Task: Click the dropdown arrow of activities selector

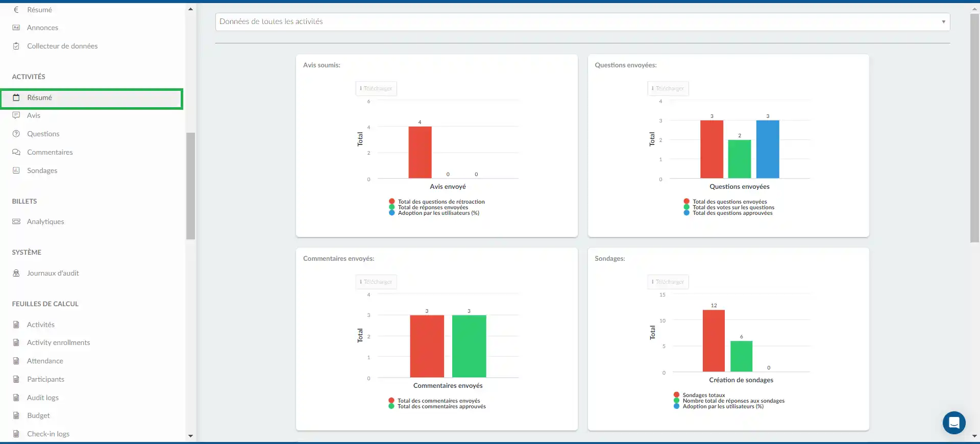Action: [943, 22]
